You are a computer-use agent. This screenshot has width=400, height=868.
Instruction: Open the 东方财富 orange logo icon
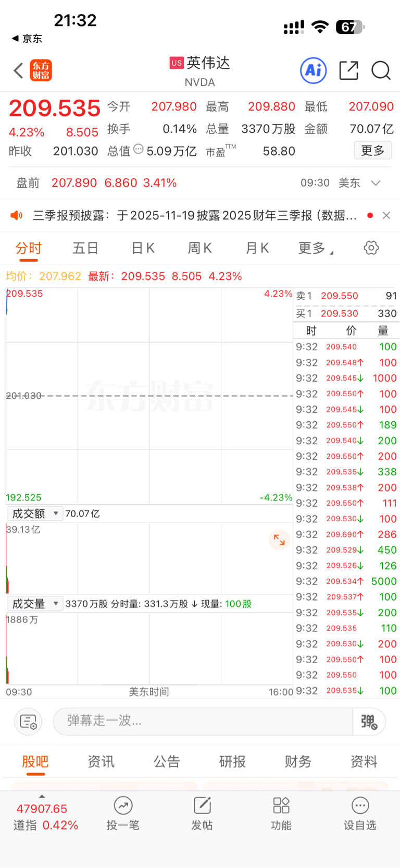tap(41, 70)
